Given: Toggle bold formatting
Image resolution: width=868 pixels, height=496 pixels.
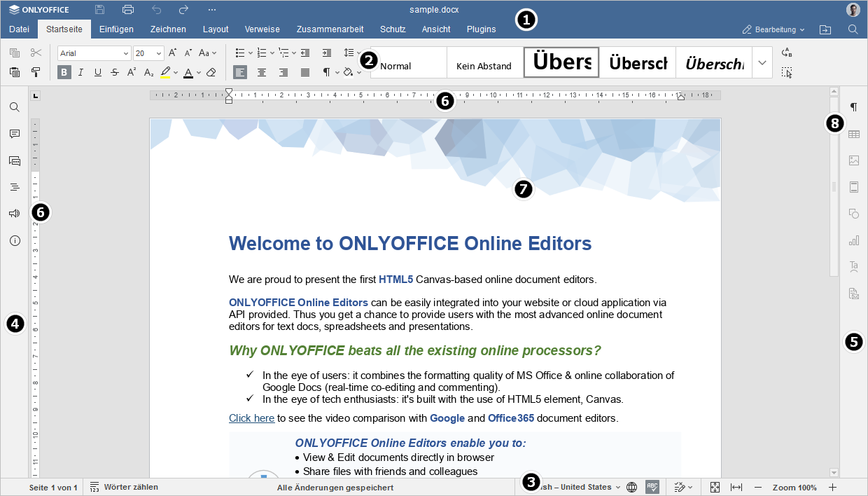Looking at the screenshot, I should [64, 71].
